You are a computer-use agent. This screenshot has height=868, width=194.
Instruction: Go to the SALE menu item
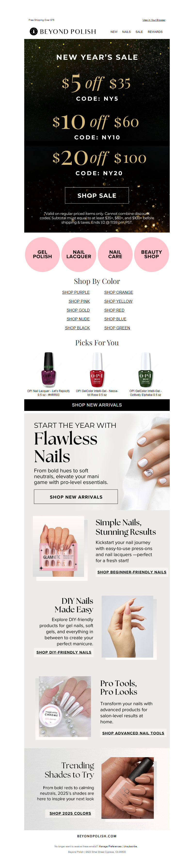(139, 32)
